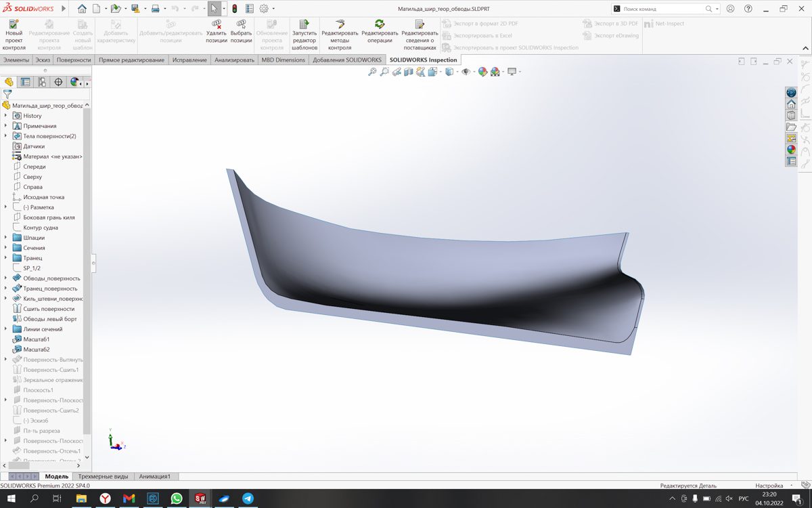812x508 pixels.
Task: Open the Design Library task pane
Action: coord(791,115)
